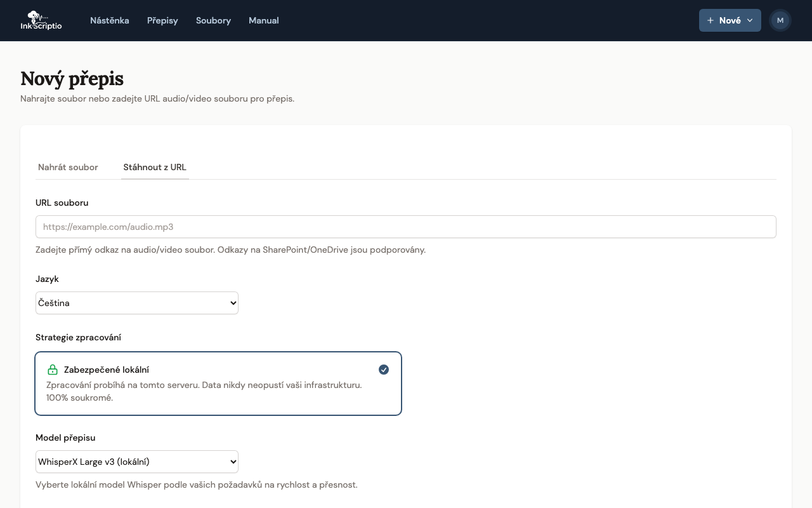Open Přepisy in the top navigation
The height and width of the screenshot is (508, 812).
point(162,20)
